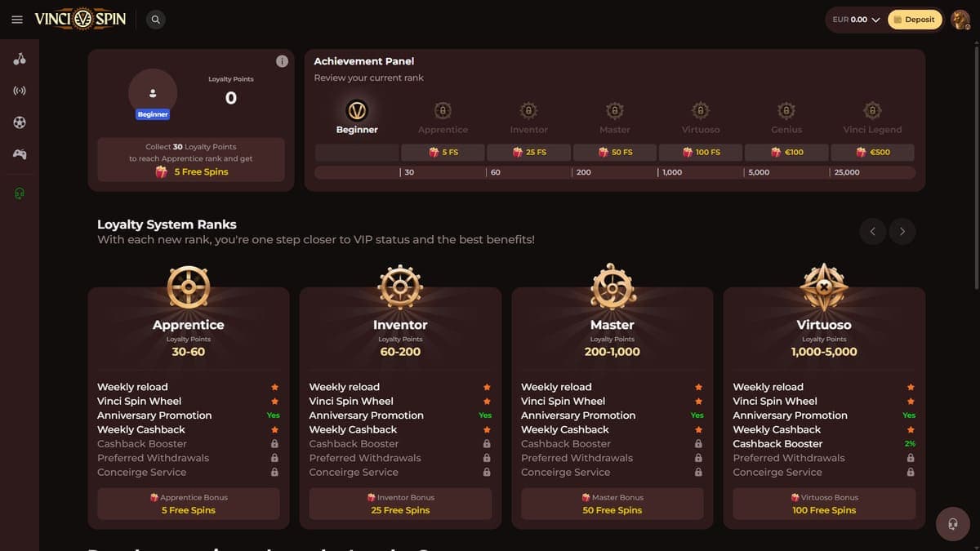Click the 30 points progress bar segment
980x551 pixels.
(443, 172)
